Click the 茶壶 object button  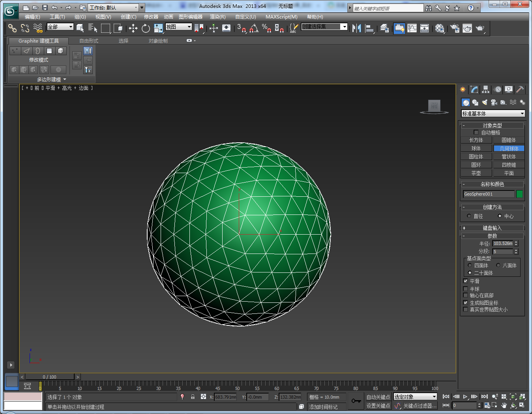coord(476,173)
